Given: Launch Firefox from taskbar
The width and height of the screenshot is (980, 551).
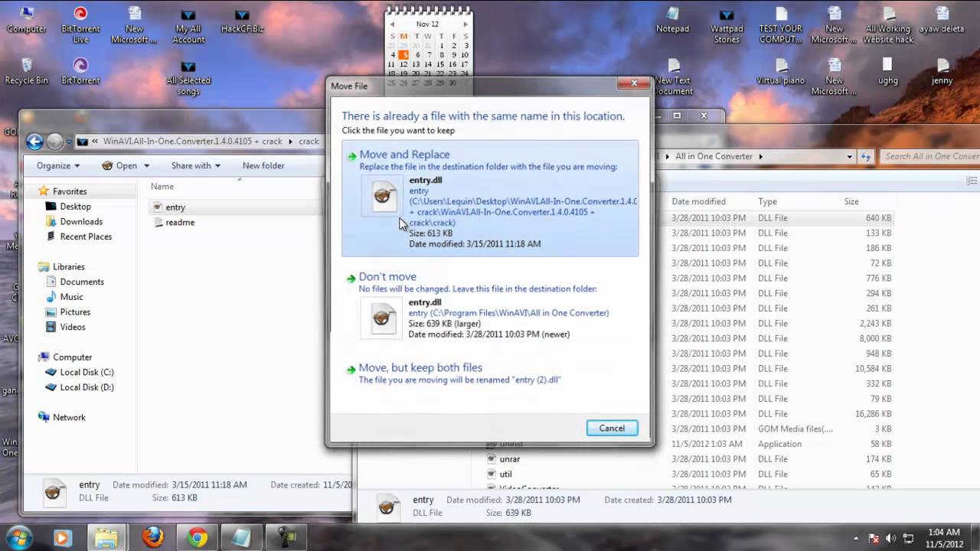Looking at the screenshot, I should point(152,538).
